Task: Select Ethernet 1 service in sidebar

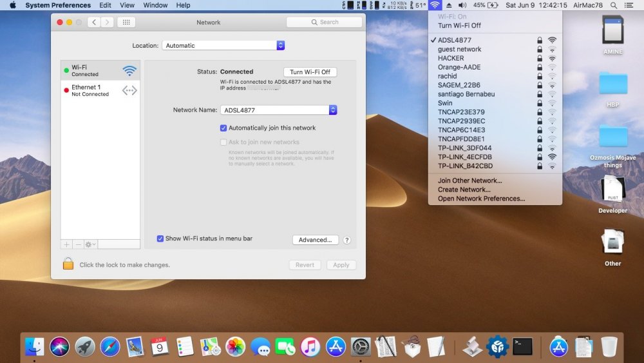Action: [x=100, y=90]
